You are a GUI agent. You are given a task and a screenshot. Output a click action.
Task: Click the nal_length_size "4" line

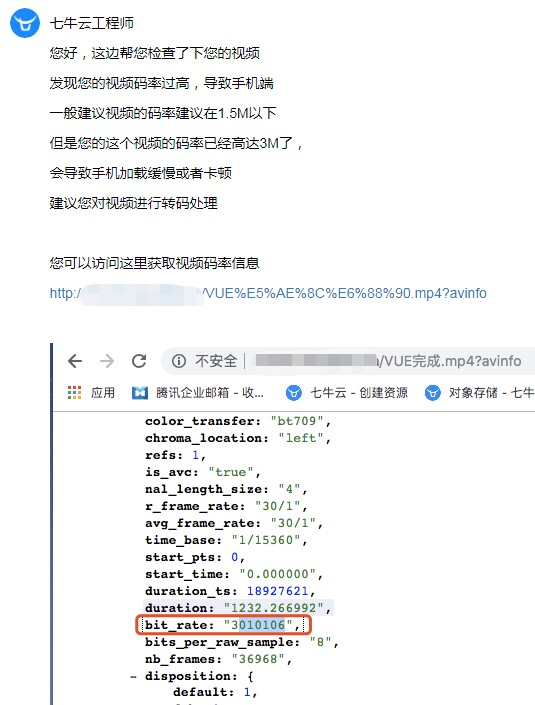[x=226, y=489]
